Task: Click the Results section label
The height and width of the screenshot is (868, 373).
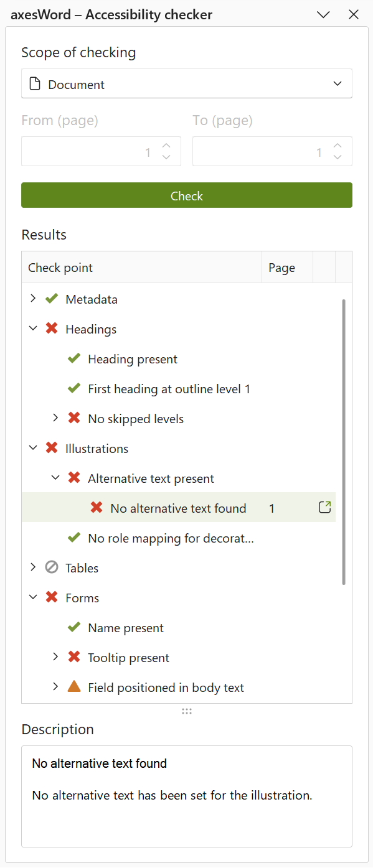Action: 44,235
